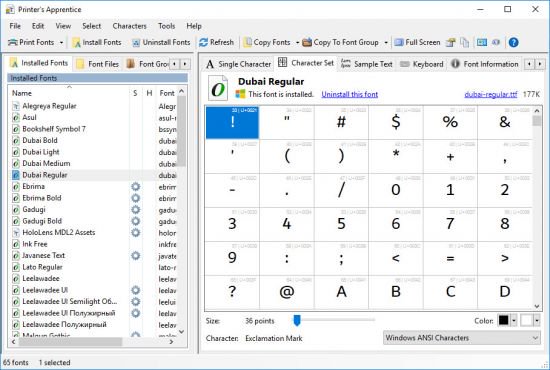Screen dimensions: 550x370
Task: Open the Copy Fonts dropdown arrow
Action: (x=297, y=43)
